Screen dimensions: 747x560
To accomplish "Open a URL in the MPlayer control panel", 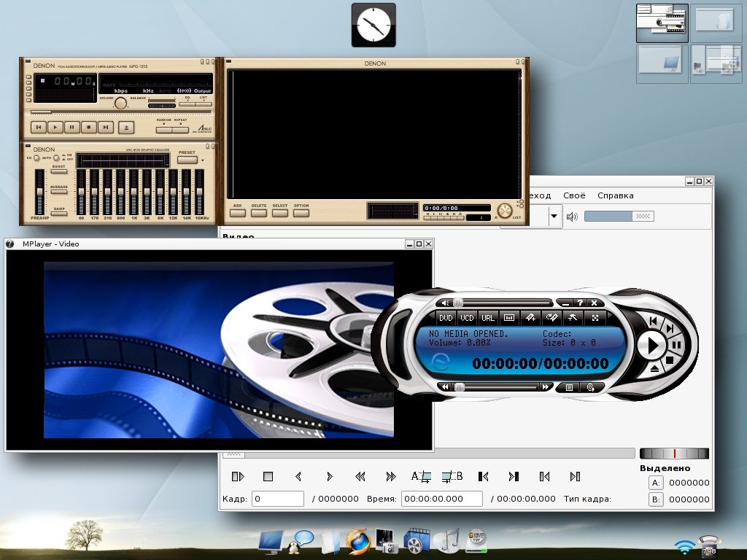I will click(x=488, y=318).
